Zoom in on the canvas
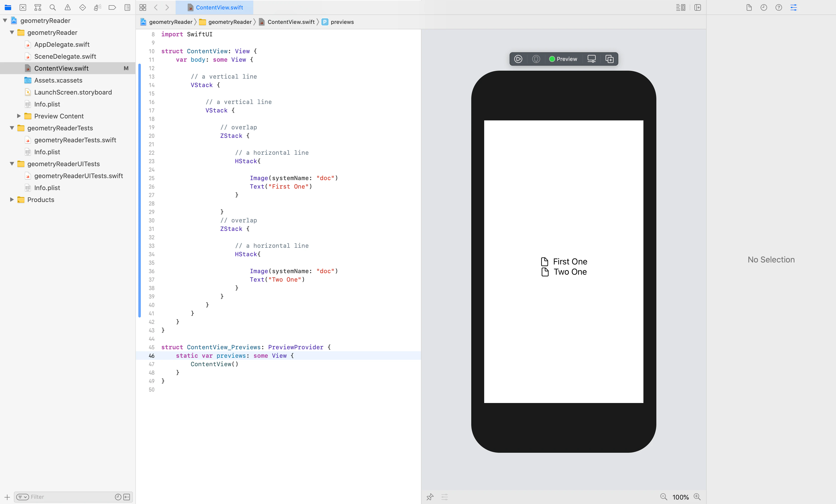836x504 pixels. (x=697, y=497)
